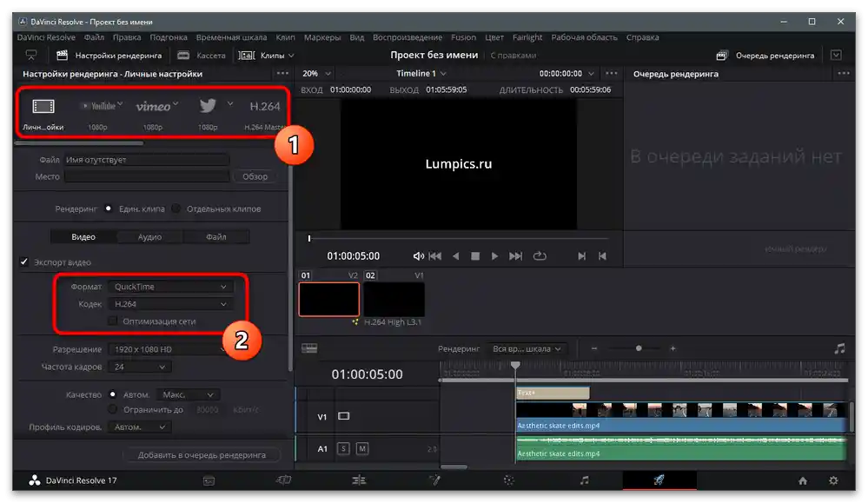Open the Fairlight menu

(527, 37)
